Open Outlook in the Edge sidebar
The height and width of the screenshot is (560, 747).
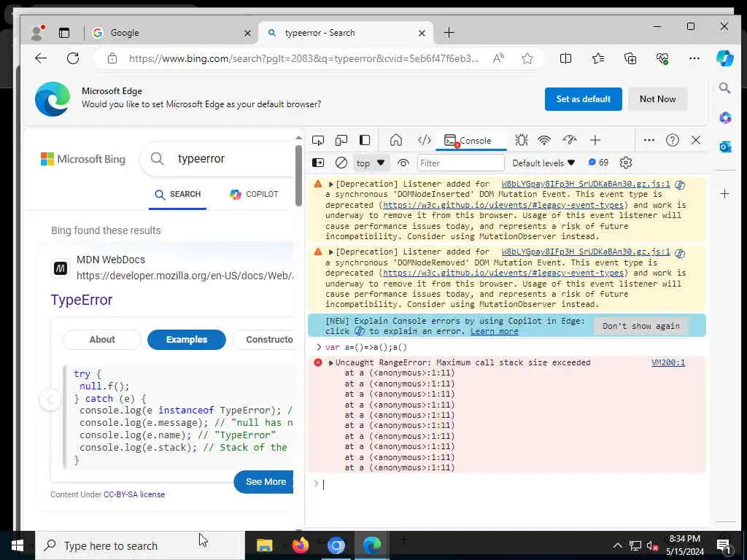(x=724, y=147)
